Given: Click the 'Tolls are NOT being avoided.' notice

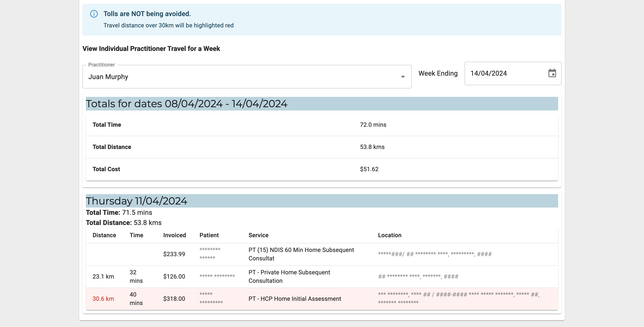Looking at the screenshot, I should click(147, 14).
